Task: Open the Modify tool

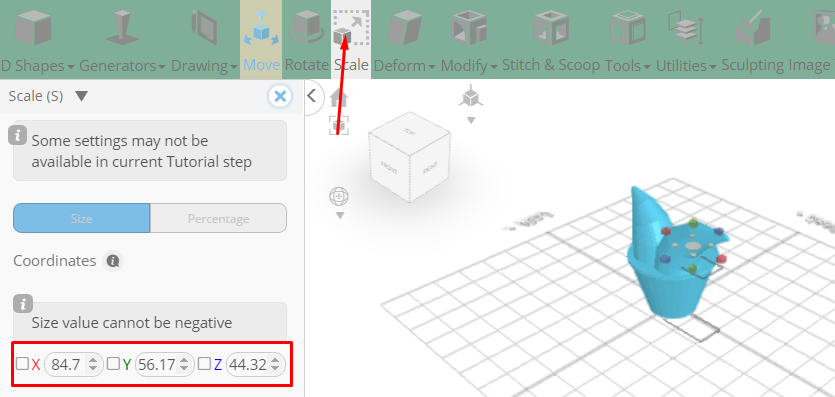Action: coord(469,28)
